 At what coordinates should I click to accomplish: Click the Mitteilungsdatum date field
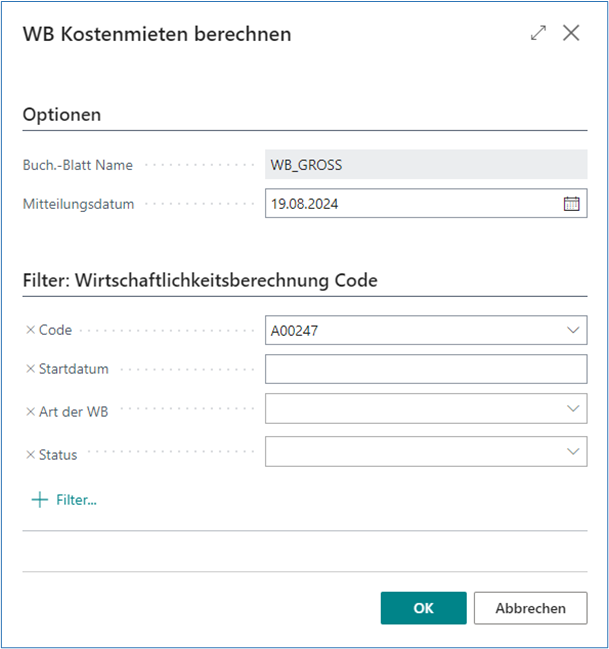tap(412, 204)
